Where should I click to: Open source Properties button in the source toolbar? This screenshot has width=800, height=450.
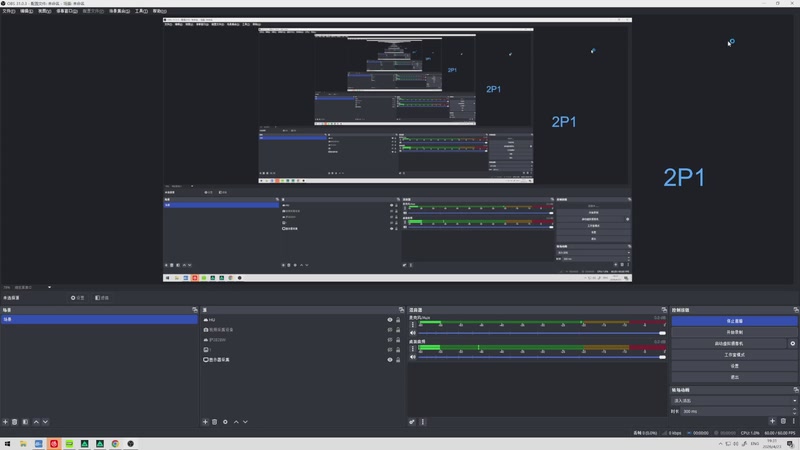(78, 298)
